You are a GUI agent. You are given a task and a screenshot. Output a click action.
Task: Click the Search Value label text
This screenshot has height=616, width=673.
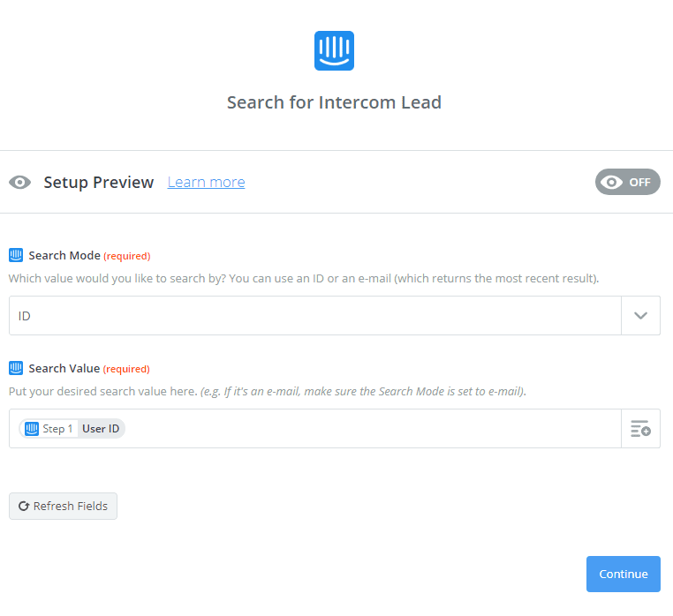tap(64, 369)
